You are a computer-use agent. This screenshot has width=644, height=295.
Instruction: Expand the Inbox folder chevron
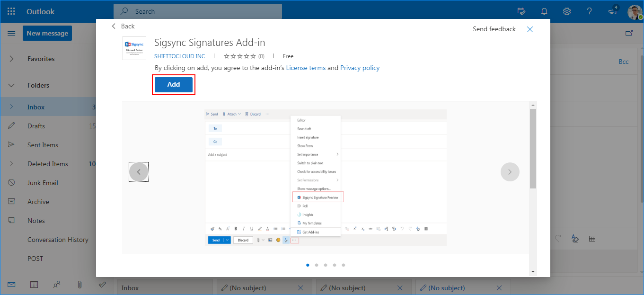point(11,107)
